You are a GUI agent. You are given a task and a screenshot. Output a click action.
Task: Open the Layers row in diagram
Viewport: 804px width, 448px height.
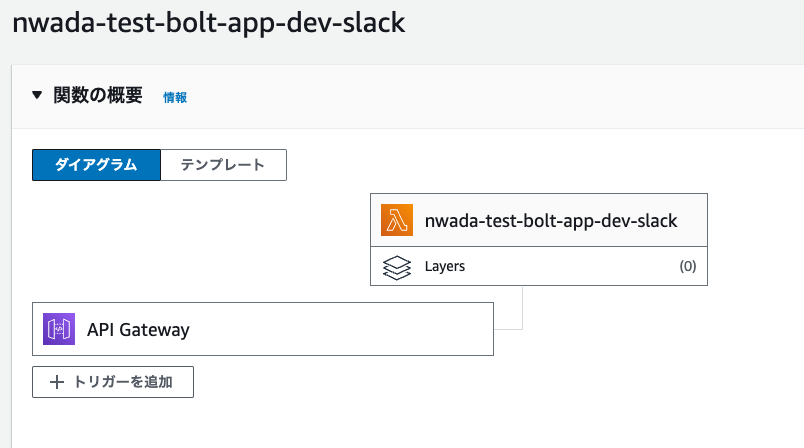click(x=539, y=266)
